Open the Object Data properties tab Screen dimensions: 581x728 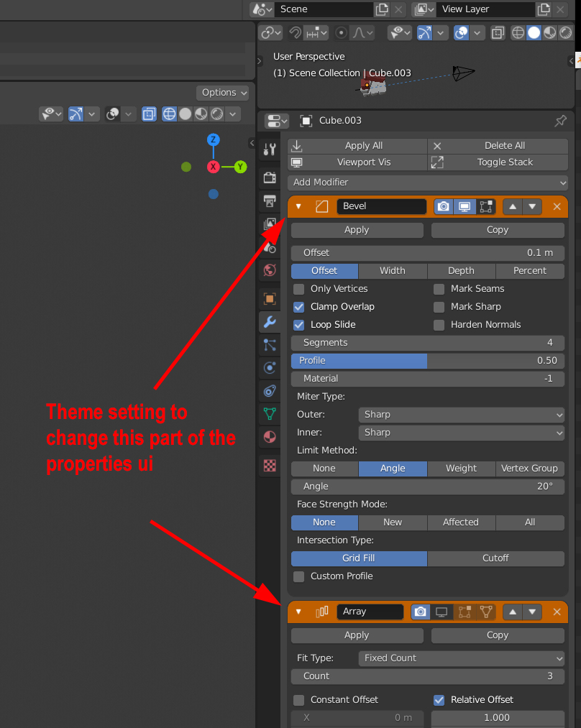pos(270,414)
